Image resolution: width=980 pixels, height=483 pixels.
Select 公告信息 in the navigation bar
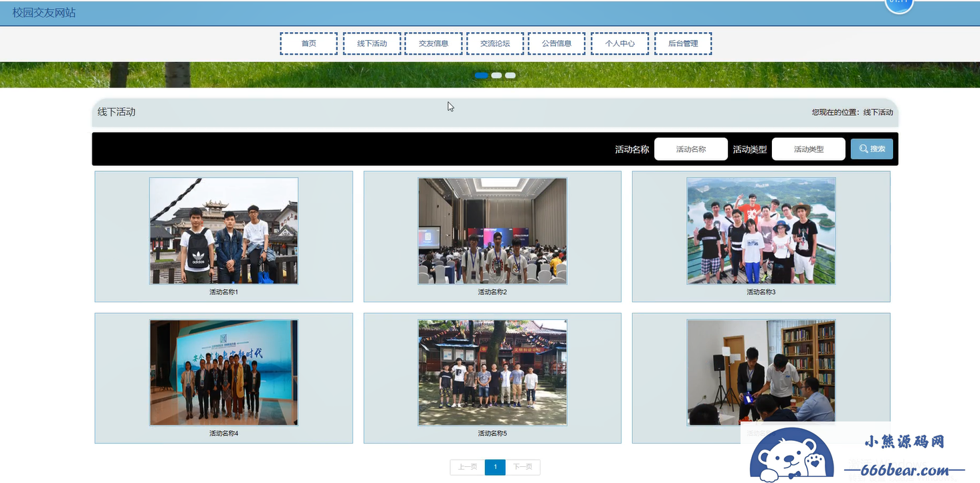pos(557,43)
